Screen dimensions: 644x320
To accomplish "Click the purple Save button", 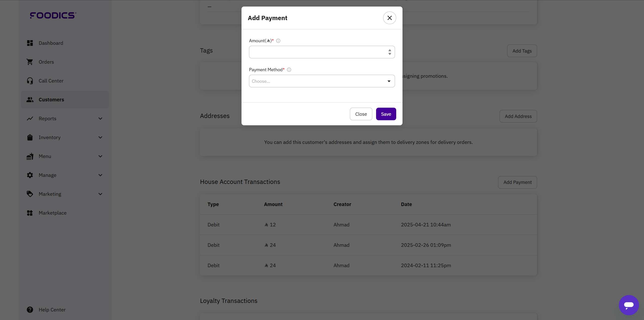I will pos(386,114).
